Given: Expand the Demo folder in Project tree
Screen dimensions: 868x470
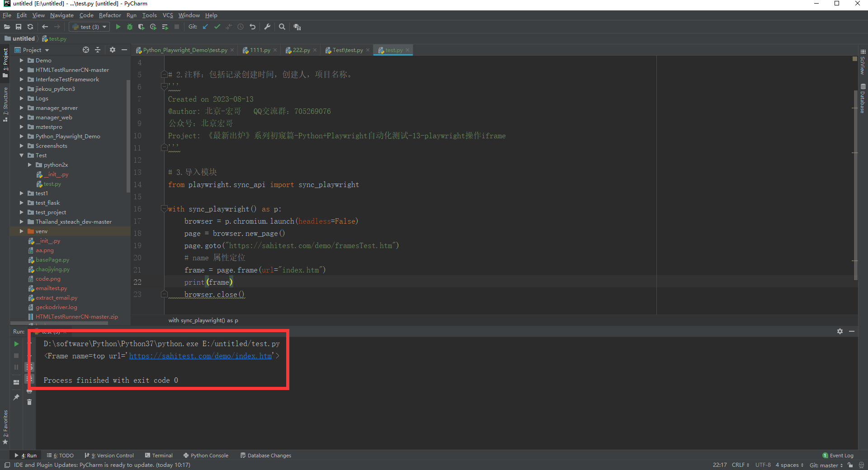Looking at the screenshot, I should click(21, 60).
